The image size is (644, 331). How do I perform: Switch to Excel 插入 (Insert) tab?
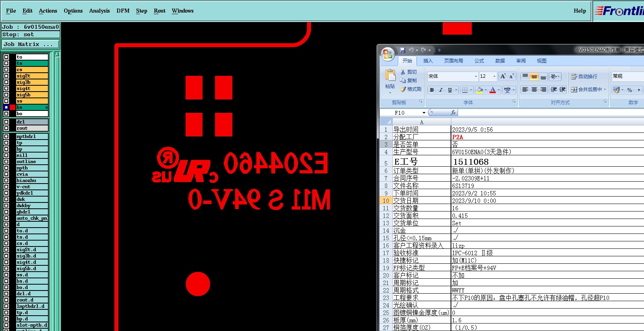pos(428,61)
